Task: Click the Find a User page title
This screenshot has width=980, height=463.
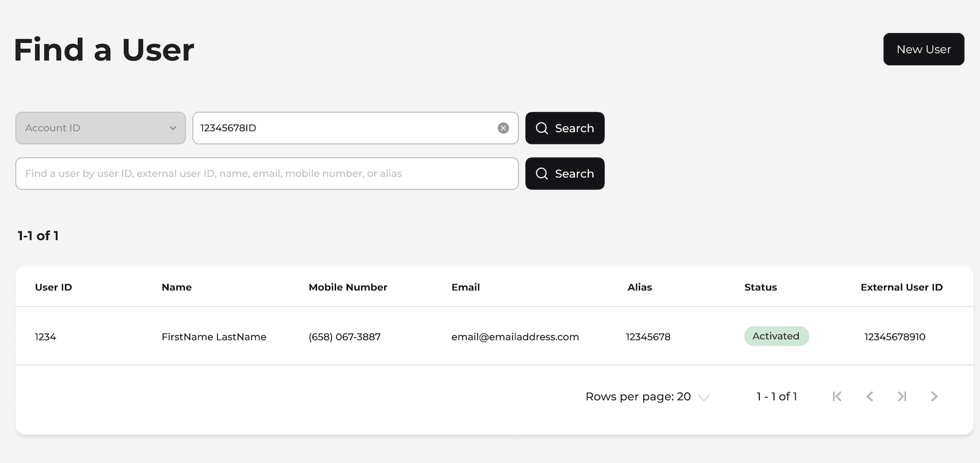Action: click(x=104, y=50)
